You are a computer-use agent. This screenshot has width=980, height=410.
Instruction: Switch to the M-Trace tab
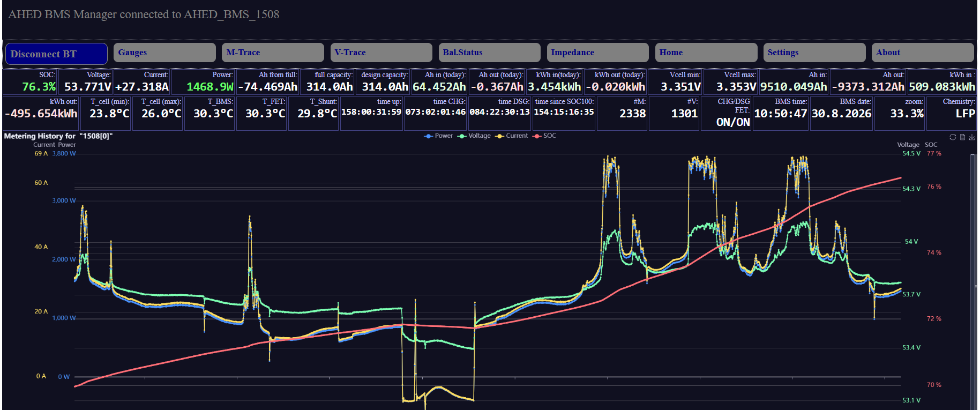(273, 53)
